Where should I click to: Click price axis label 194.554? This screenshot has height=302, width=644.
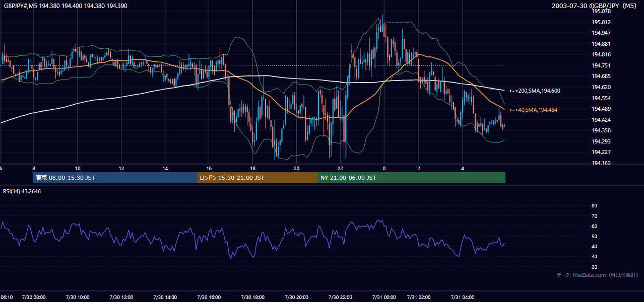tap(601, 98)
